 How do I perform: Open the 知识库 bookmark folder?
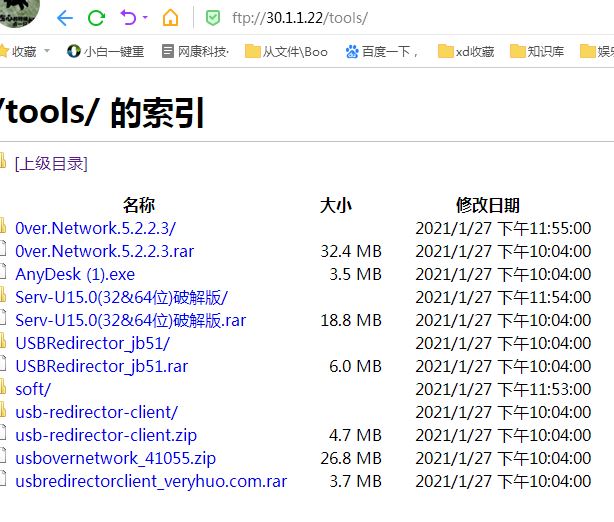pyautogui.click(x=537, y=51)
